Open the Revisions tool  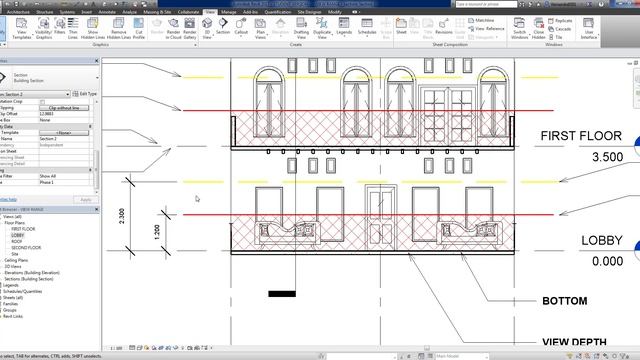click(x=444, y=26)
